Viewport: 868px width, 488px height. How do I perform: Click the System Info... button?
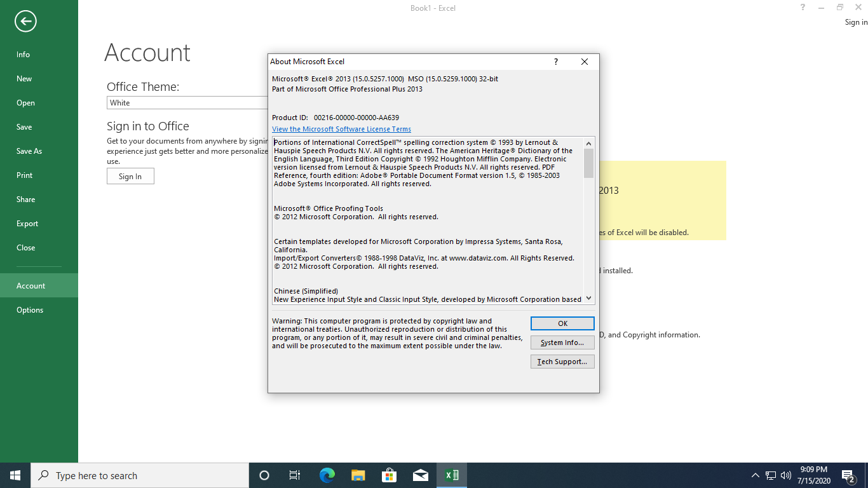(562, 342)
